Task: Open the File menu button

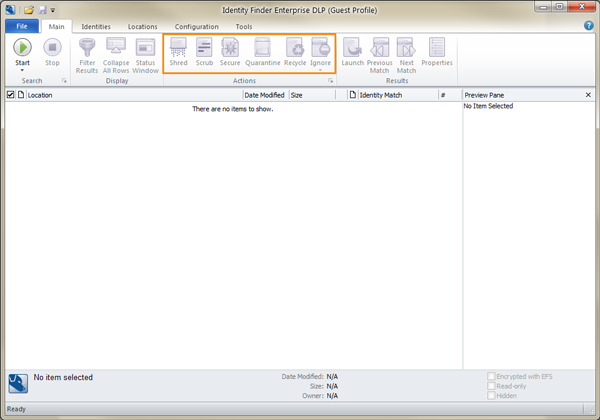Action: click(21, 27)
